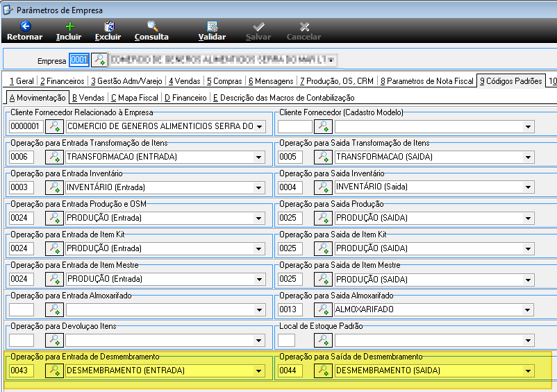Open lookup for Entrada Transformação de Itens
This screenshot has height=392, width=557.
pos(54,157)
